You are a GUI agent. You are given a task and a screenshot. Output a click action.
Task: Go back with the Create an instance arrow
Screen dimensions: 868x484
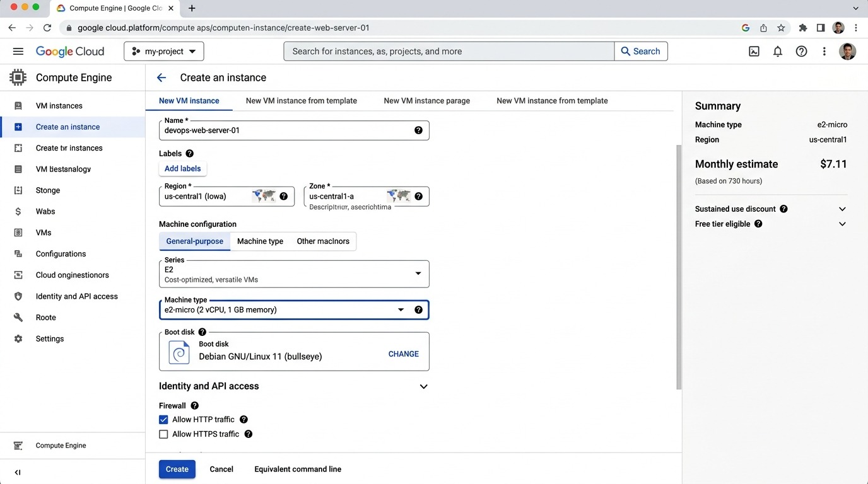tap(161, 78)
